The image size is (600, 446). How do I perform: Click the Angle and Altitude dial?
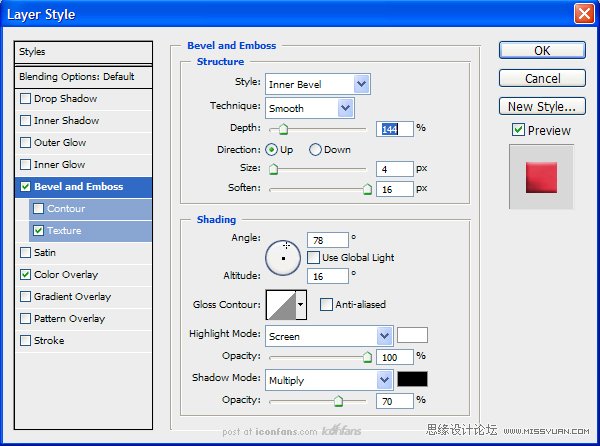(x=283, y=258)
